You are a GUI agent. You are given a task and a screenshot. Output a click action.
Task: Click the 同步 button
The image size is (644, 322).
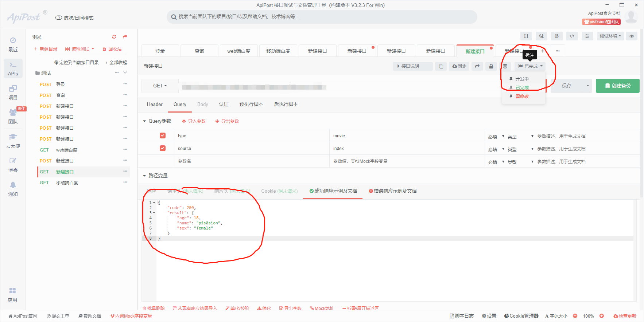click(459, 66)
